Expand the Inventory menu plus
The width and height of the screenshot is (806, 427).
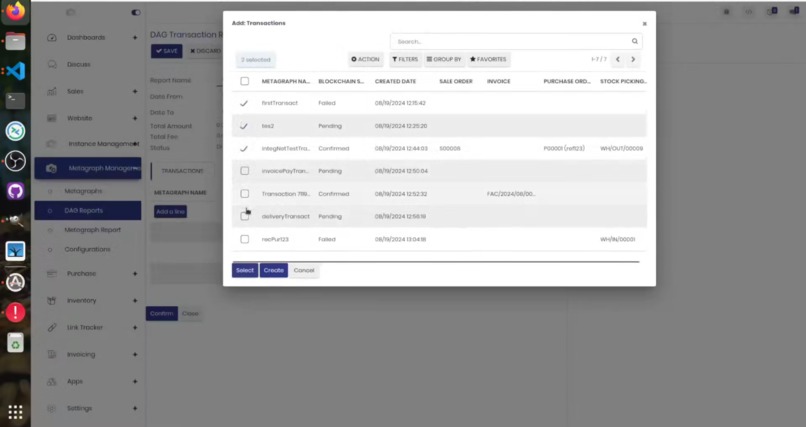[x=135, y=301]
